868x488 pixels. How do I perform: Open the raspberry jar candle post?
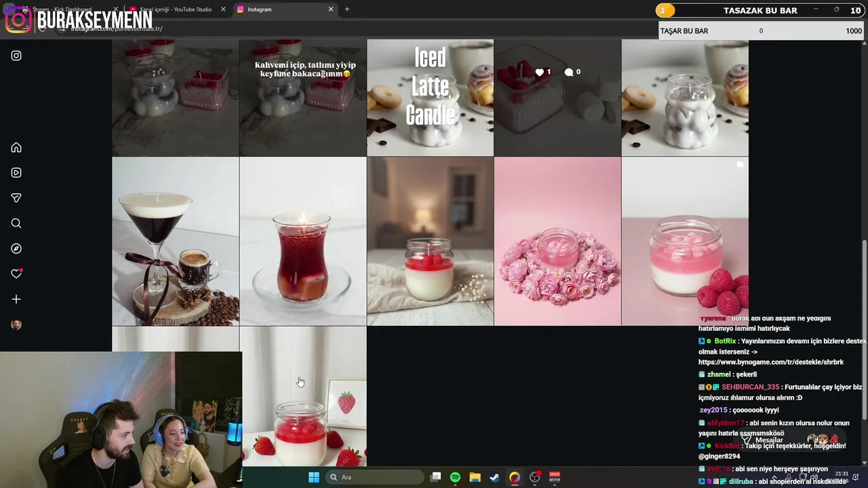(685, 241)
